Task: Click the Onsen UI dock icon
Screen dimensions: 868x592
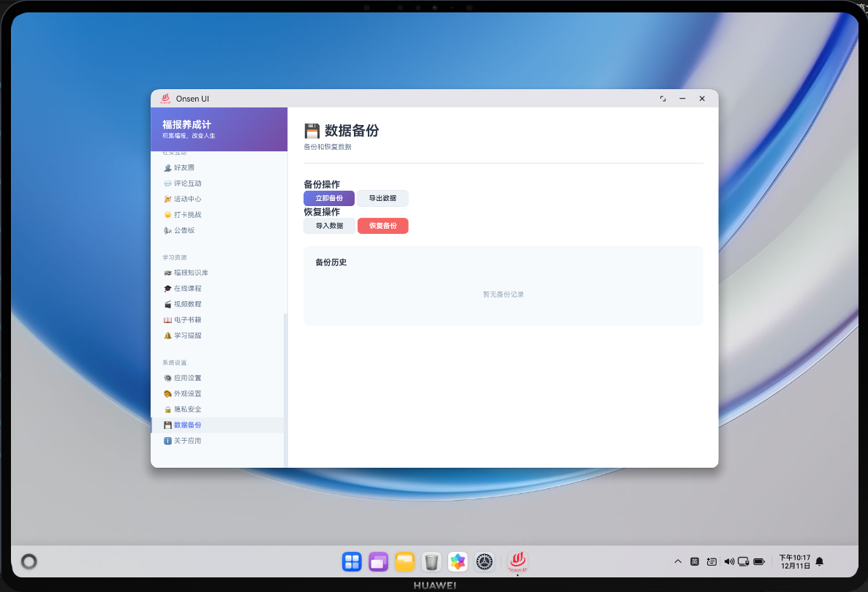Action: click(x=517, y=561)
